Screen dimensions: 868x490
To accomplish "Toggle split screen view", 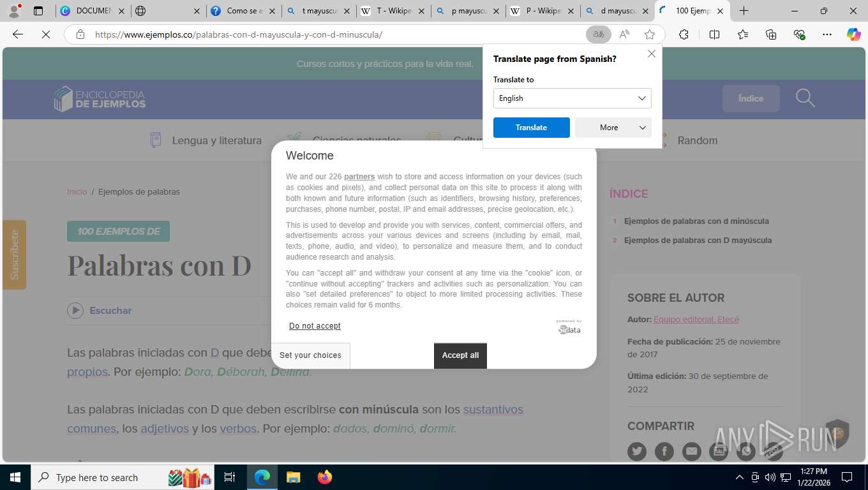I will tap(714, 34).
